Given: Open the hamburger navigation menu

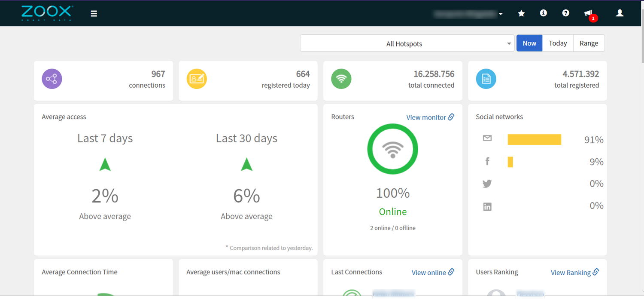Looking at the screenshot, I should point(94,13).
